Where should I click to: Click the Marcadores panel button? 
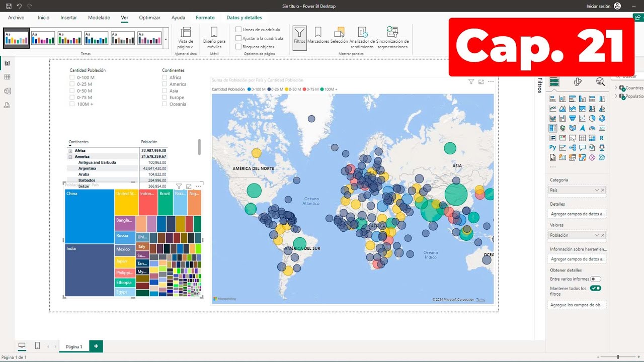318,36
